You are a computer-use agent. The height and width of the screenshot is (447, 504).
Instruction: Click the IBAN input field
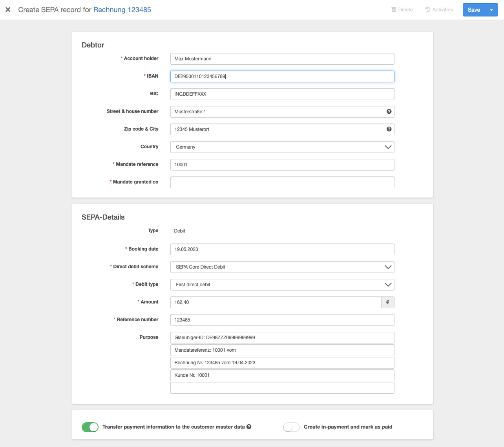pos(282,76)
